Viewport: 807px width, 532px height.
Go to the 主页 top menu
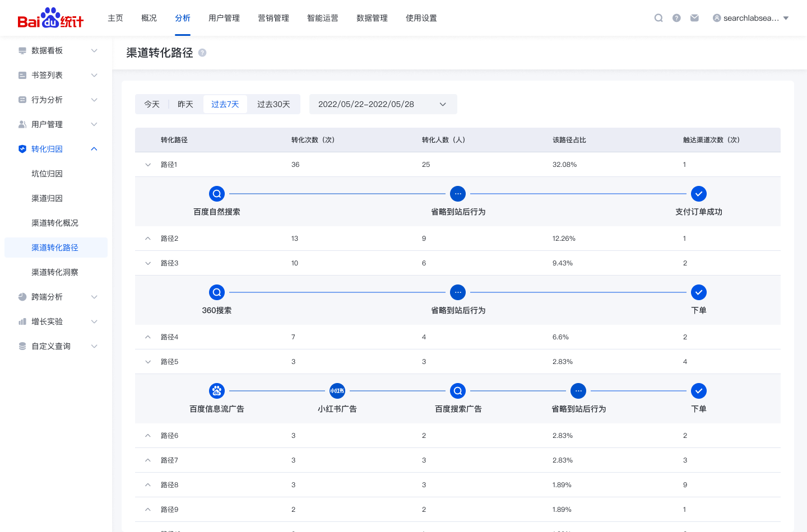point(115,18)
